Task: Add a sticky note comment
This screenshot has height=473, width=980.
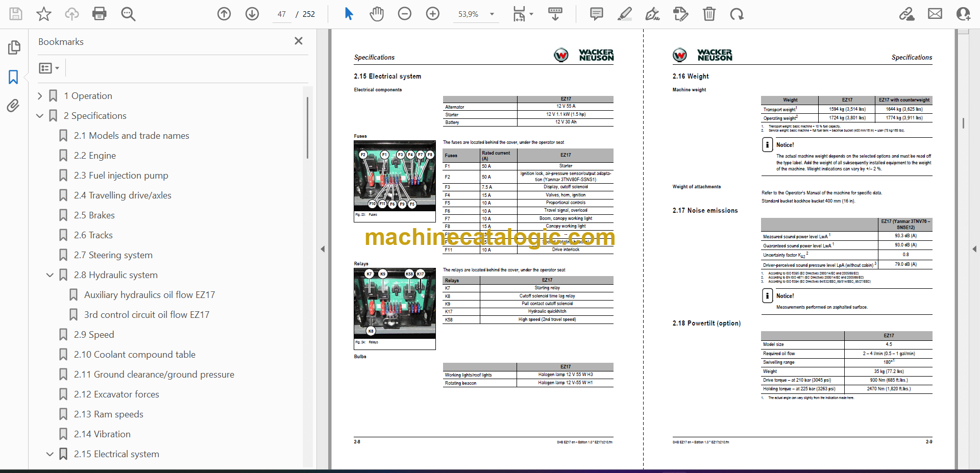Action: 596,14
